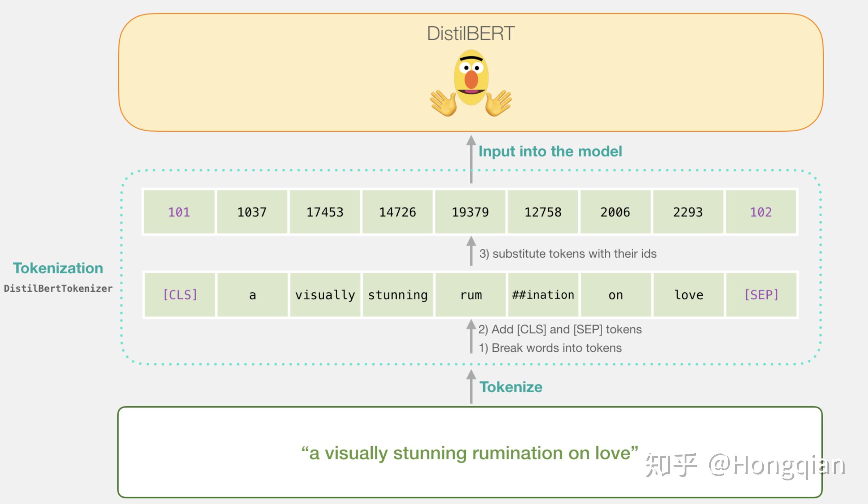Click the 'DistilBERT' title text
The image size is (868, 504).
471,33
